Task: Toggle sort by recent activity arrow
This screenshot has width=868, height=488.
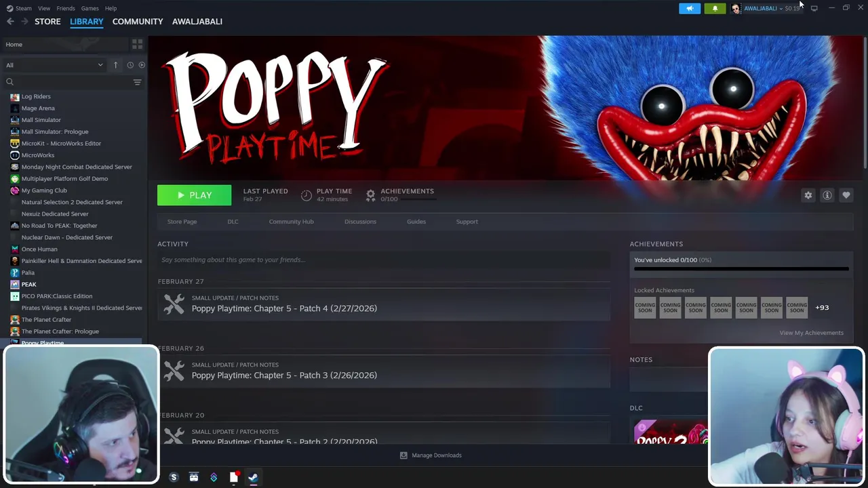Action: coord(115,65)
